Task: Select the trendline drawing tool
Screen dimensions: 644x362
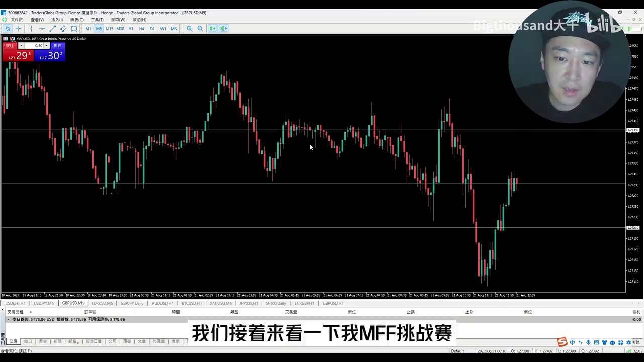Action: pos(52,29)
